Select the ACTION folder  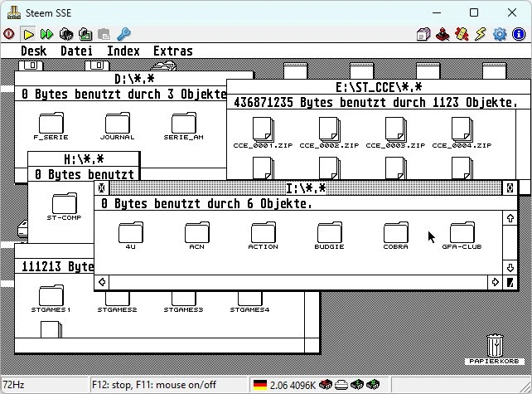pos(263,236)
